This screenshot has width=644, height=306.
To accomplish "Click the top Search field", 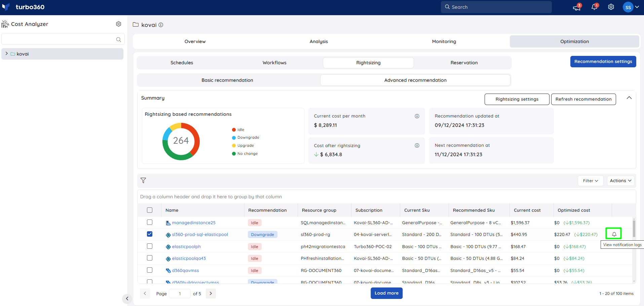I will click(x=496, y=7).
